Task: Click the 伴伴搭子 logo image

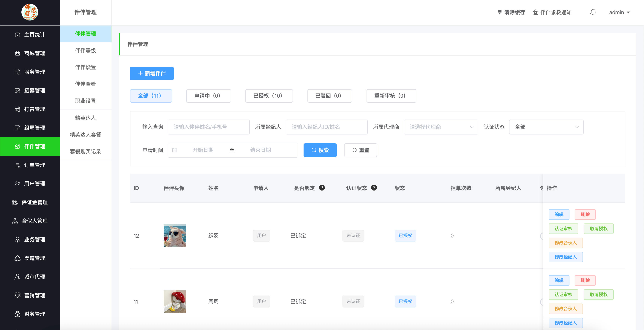Action: pyautogui.click(x=30, y=12)
